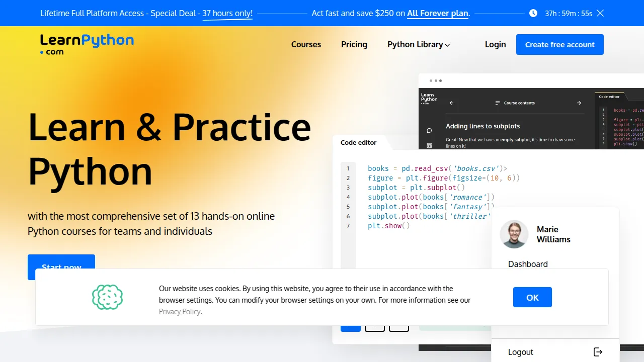Click the three-dot controls on the browser mockup
This screenshot has width=644, height=362.
[x=436, y=80]
